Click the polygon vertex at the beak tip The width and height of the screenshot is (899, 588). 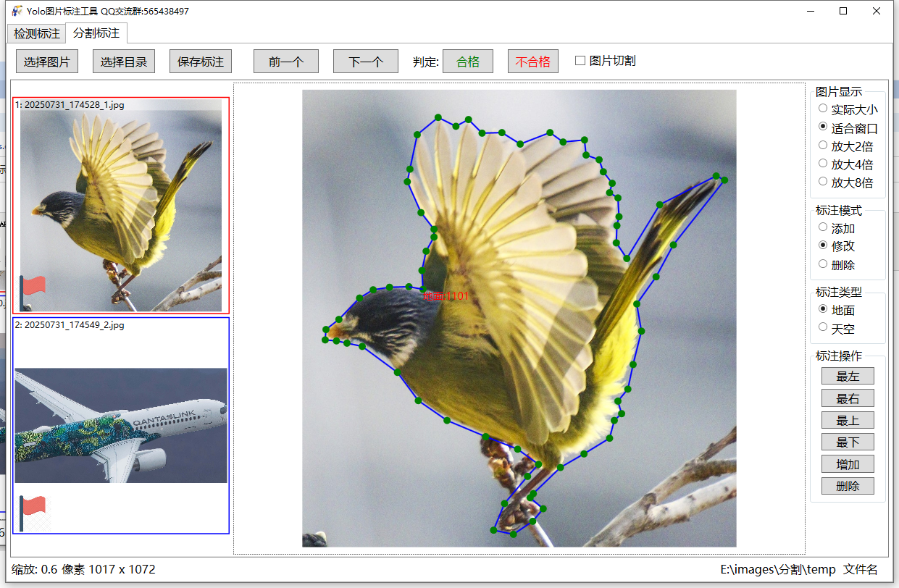325,338
